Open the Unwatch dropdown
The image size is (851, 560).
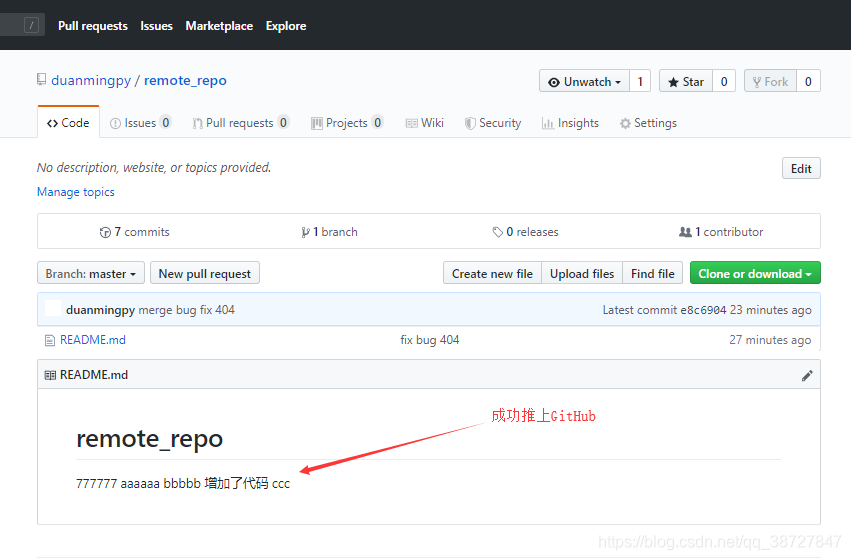click(x=585, y=81)
